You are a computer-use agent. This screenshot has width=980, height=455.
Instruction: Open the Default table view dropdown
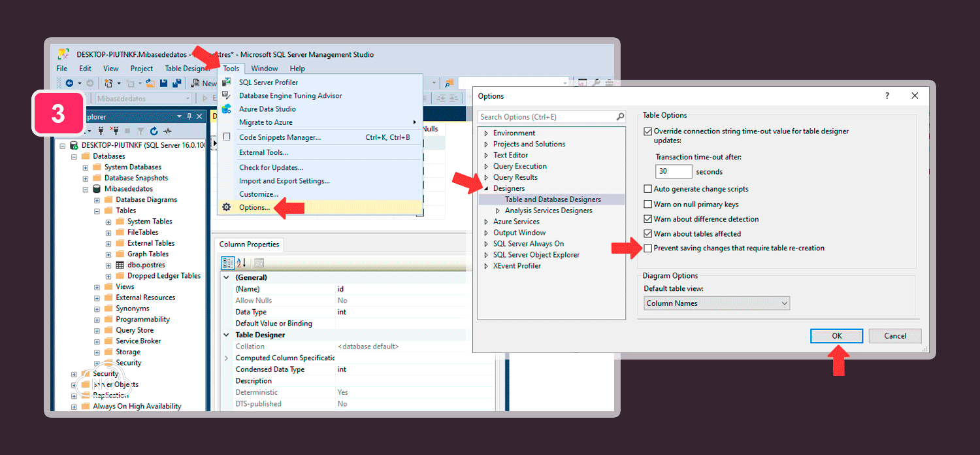[x=717, y=303]
